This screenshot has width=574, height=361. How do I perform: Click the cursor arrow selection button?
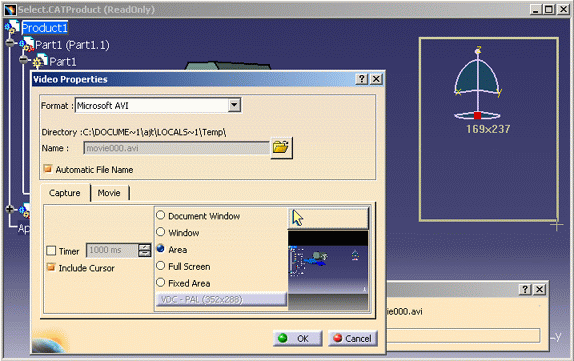(x=328, y=218)
